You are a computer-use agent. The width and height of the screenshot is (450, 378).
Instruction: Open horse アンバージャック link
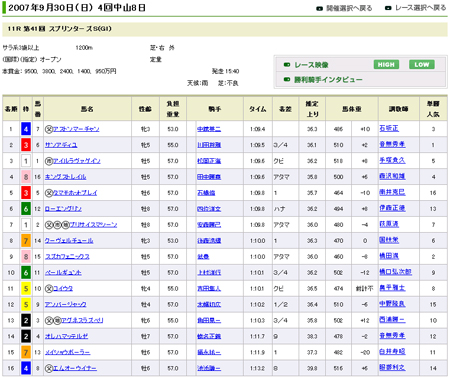66,305
